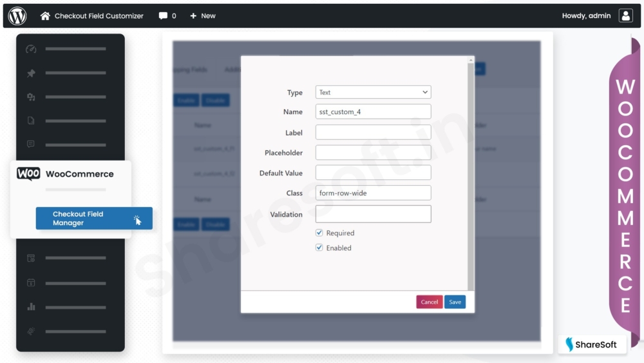
Task: Click the dashboard gauge sidebar icon
Action: 31,49
